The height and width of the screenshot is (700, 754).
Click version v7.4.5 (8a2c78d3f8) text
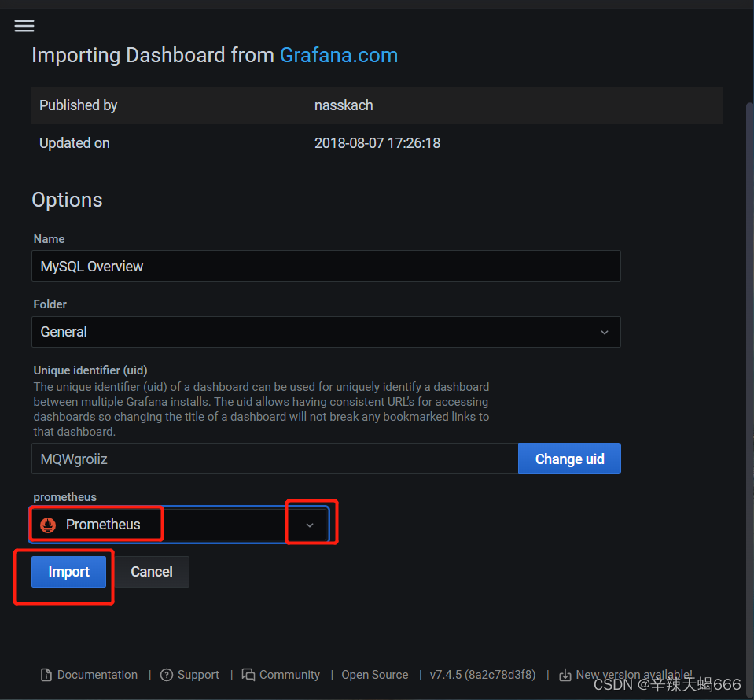click(x=482, y=675)
